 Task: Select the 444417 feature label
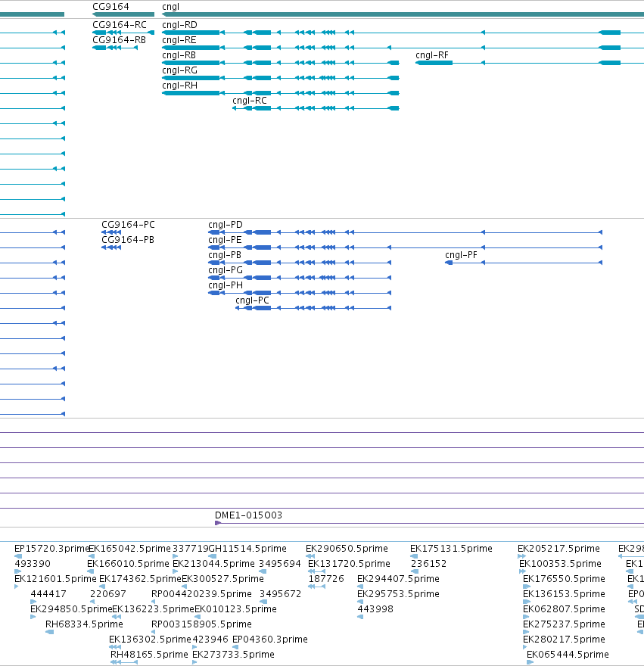(48, 594)
